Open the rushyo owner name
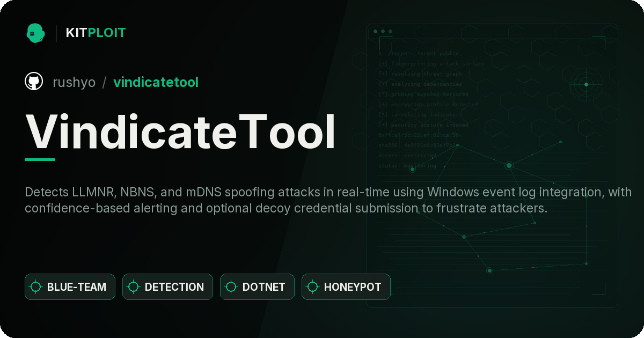 coord(74,82)
